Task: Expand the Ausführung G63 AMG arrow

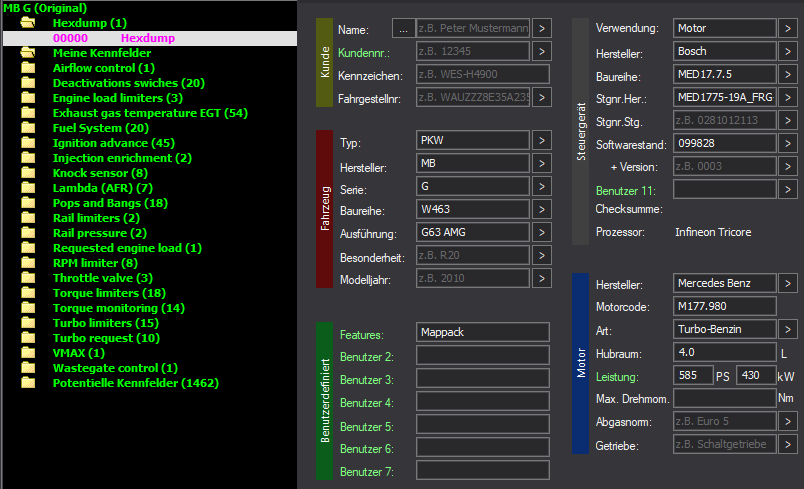Action: [x=541, y=232]
